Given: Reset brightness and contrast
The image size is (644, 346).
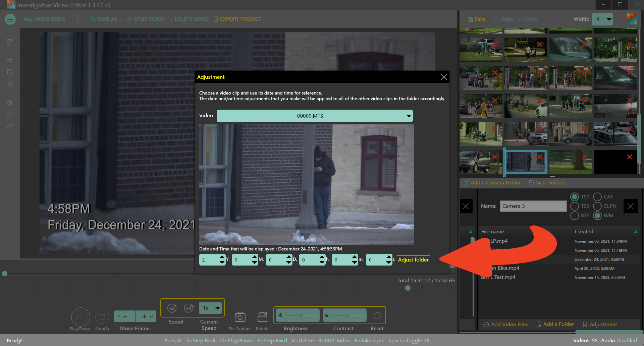Looking at the screenshot, I should tap(377, 315).
